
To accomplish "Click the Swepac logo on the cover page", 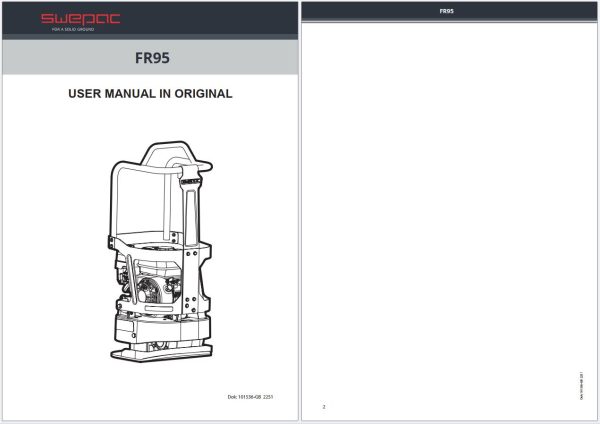I will tap(81, 19).
